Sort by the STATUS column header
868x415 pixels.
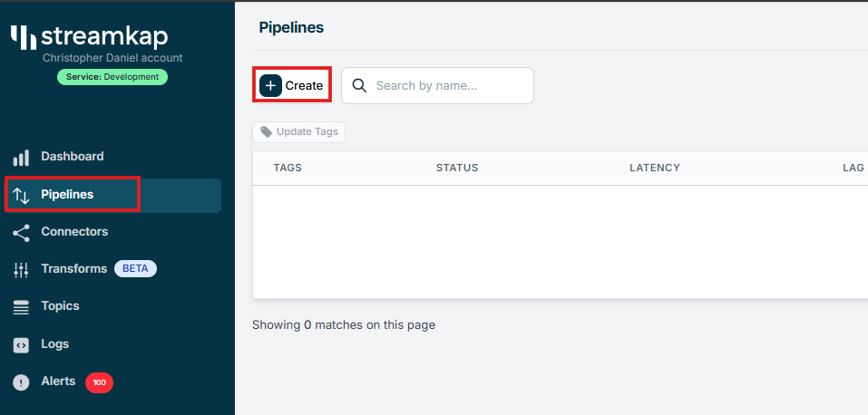click(457, 168)
